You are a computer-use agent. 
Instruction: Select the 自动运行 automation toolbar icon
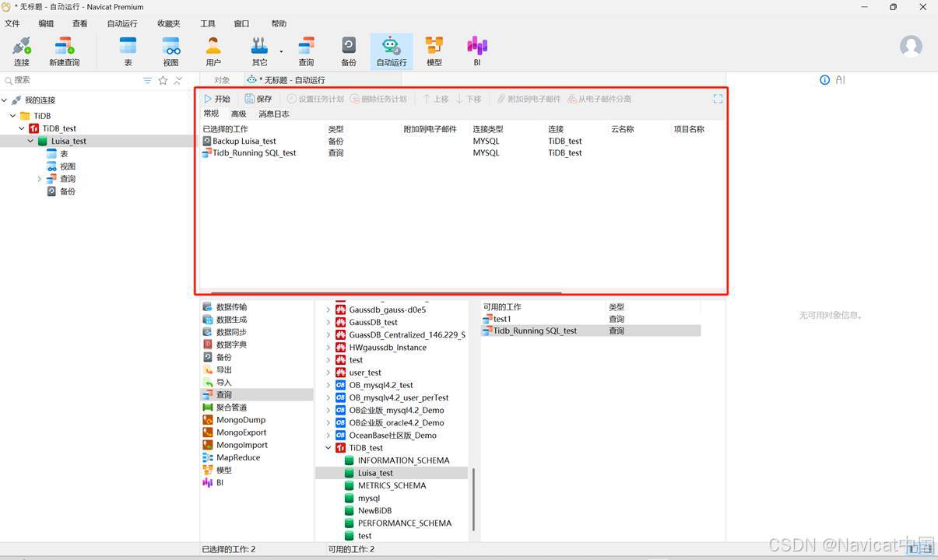[392, 51]
